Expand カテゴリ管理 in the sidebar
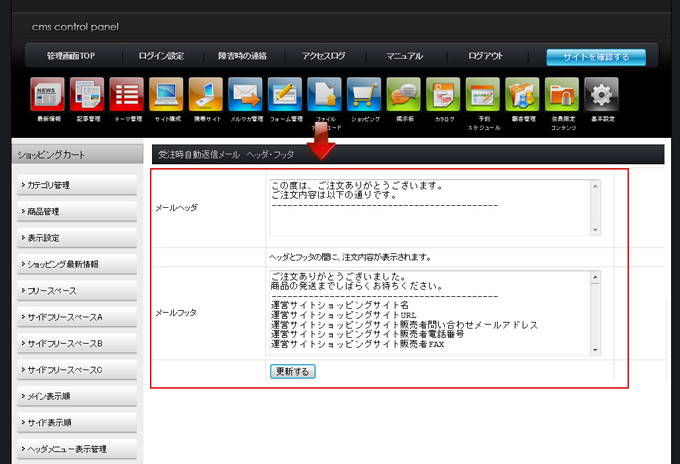Screen dimensions: 680x464 (x=76, y=185)
